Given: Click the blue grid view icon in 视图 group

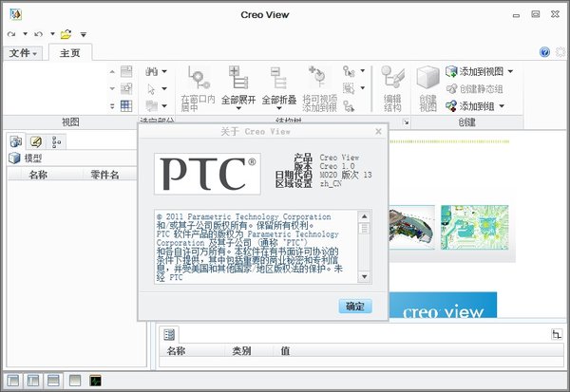Looking at the screenshot, I should (x=126, y=106).
